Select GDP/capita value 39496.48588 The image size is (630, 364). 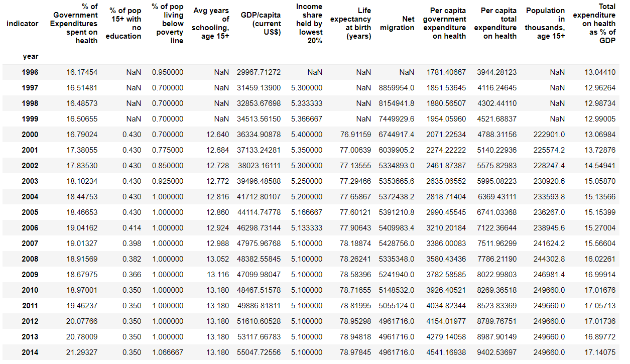[259, 181]
